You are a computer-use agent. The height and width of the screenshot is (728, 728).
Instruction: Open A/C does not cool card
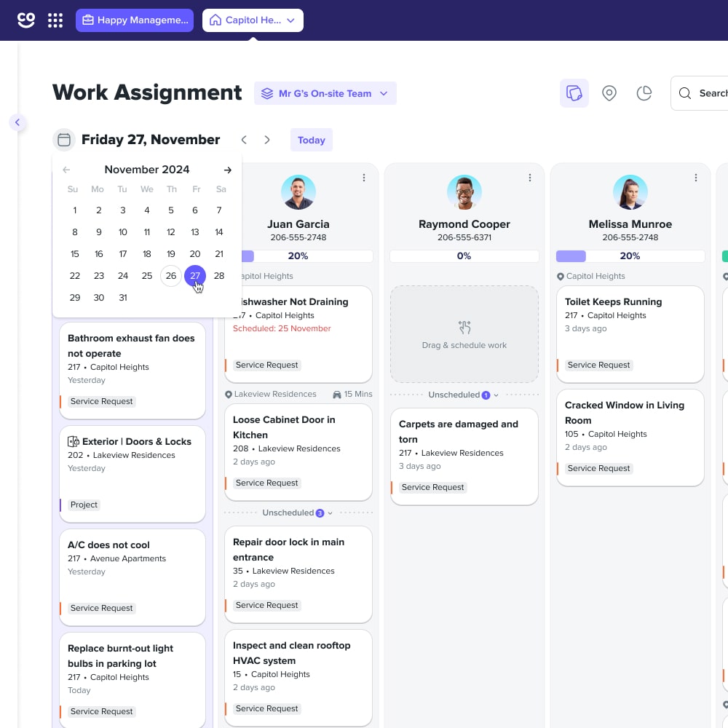[132, 577]
